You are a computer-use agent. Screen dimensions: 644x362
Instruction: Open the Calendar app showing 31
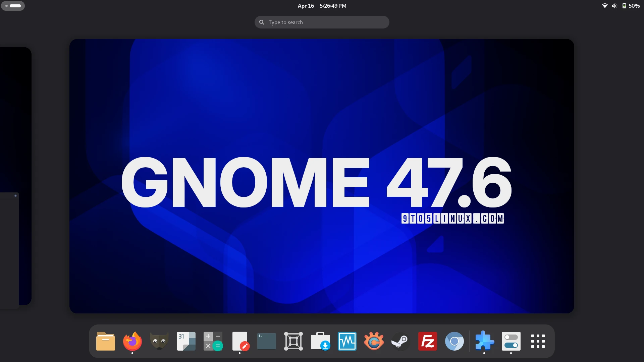tap(186, 341)
